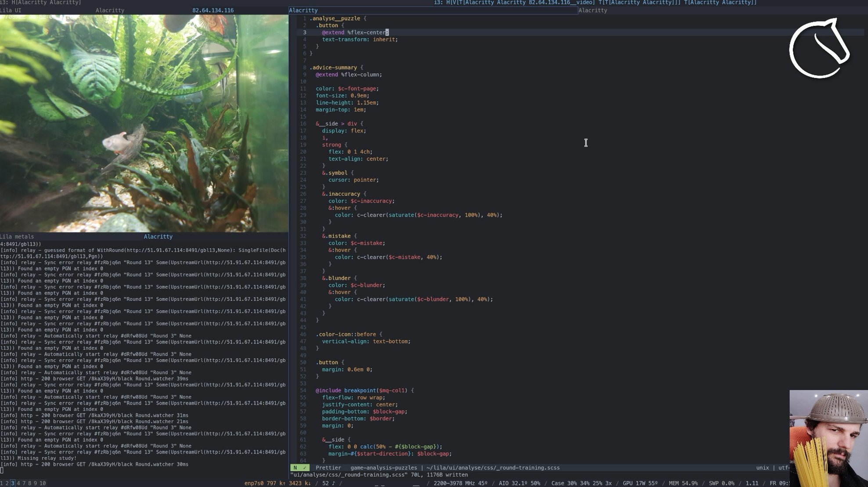The image size is (868, 487).
Task: Click the Lichess horse logo overlay
Action: click(819, 49)
